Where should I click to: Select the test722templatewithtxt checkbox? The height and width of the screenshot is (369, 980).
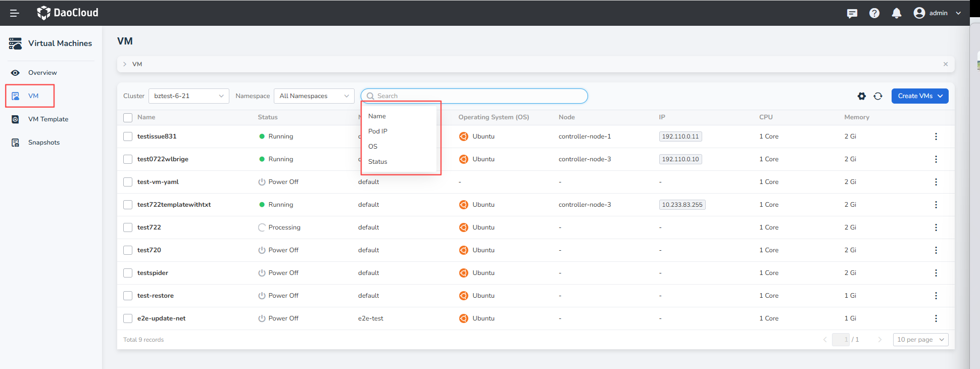click(x=128, y=205)
